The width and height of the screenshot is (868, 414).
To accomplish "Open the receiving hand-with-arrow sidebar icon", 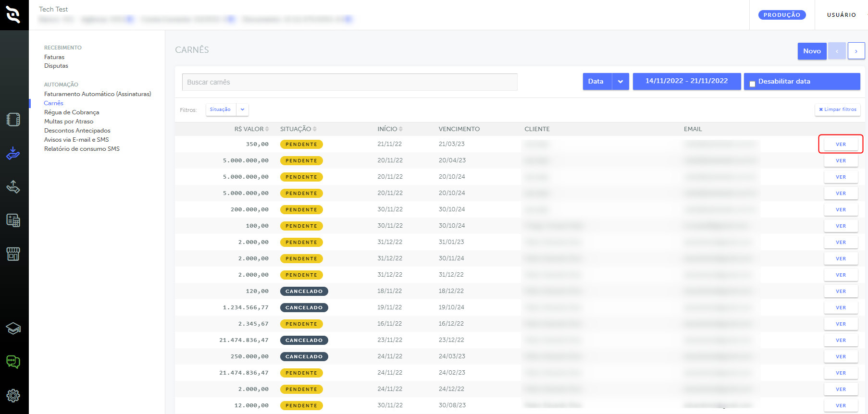I will [x=13, y=153].
